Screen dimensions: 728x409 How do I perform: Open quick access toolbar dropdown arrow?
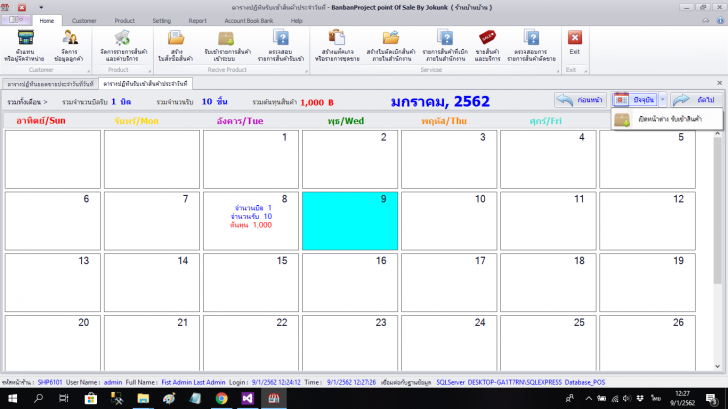pyautogui.click(x=41, y=7)
